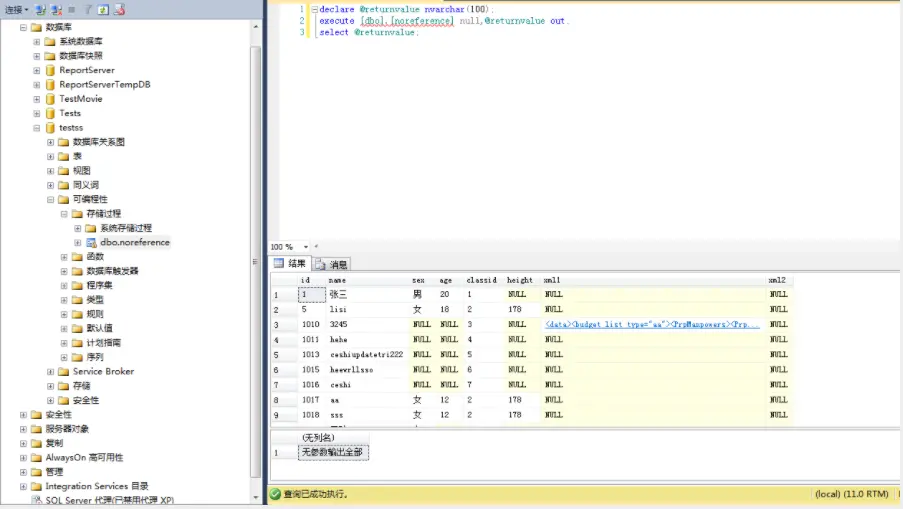Click the (local) (11.0 RTM) status entry
The image size is (903, 509).
pyautogui.click(x=851, y=494)
